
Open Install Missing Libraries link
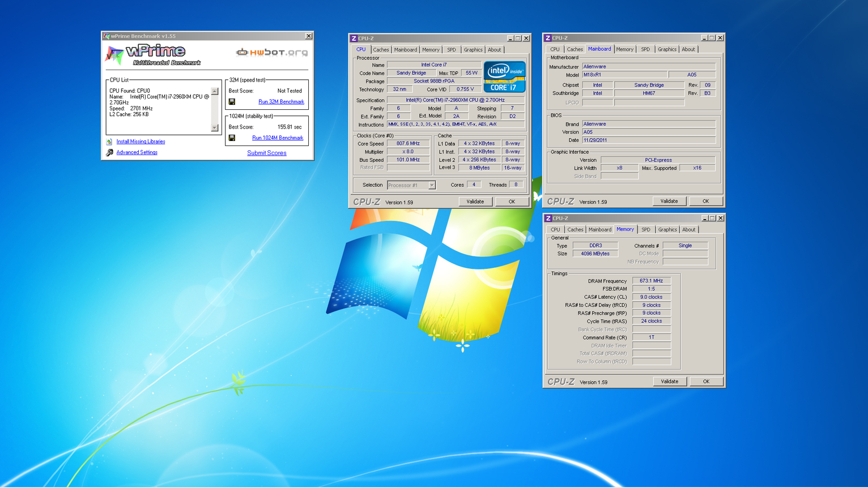pyautogui.click(x=141, y=142)
